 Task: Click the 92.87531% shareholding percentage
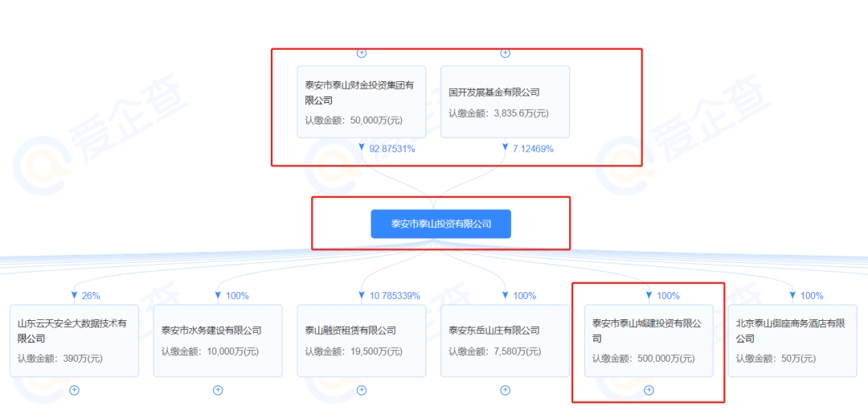coord(392,149)
